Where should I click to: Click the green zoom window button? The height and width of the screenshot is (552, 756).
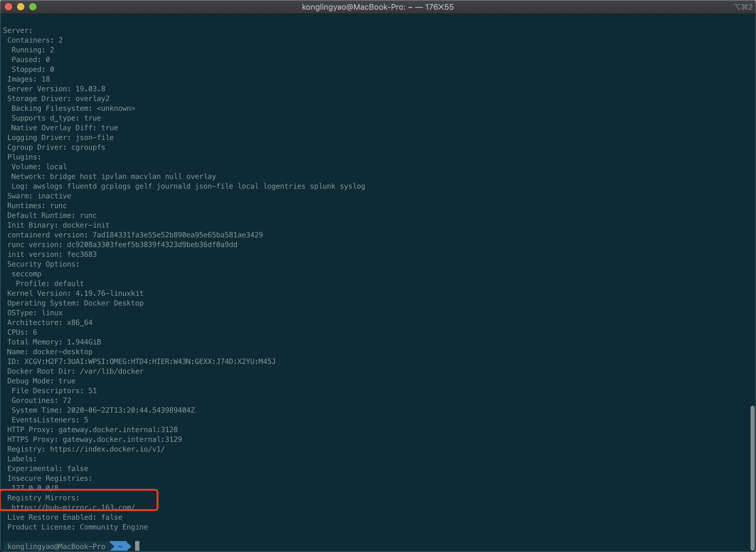[33, 7]
